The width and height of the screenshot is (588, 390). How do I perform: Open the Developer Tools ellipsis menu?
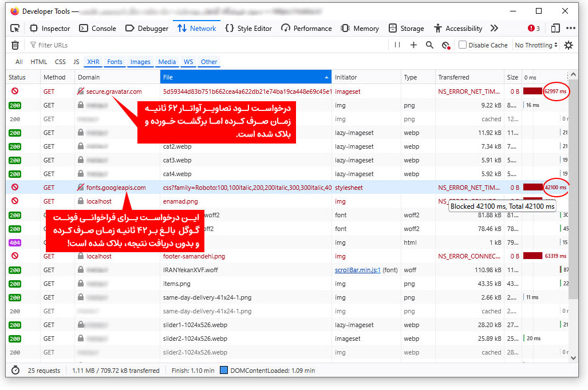[x=571, y=28]
